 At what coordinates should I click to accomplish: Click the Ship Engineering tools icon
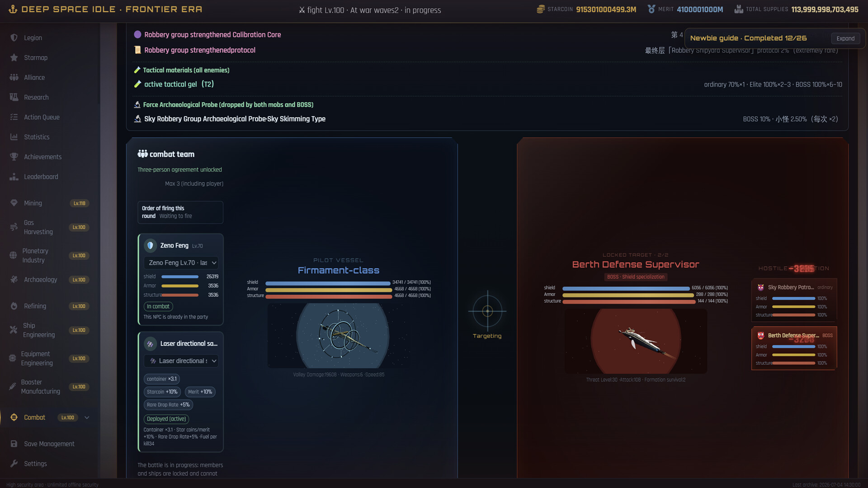click(x=14, y=330)
